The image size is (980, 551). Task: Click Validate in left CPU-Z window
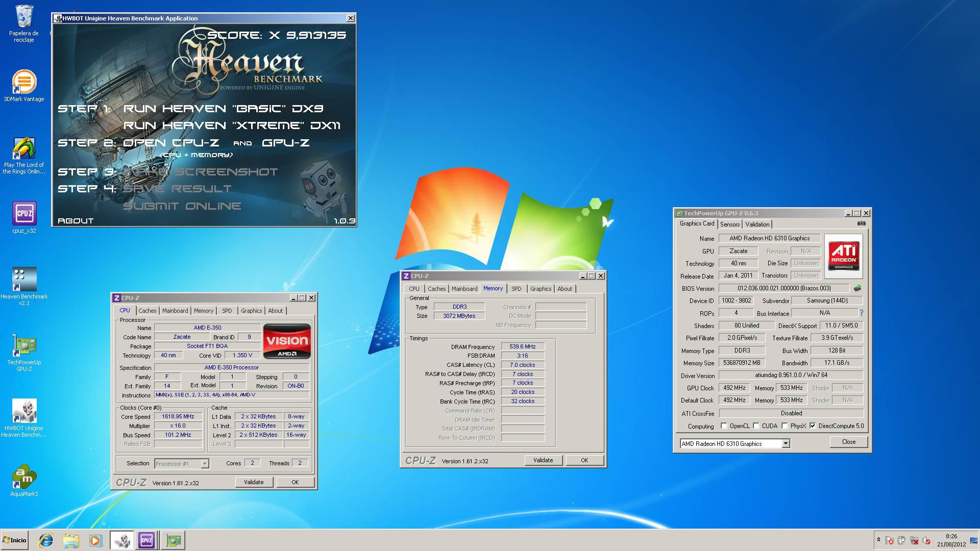click(254, 482)
